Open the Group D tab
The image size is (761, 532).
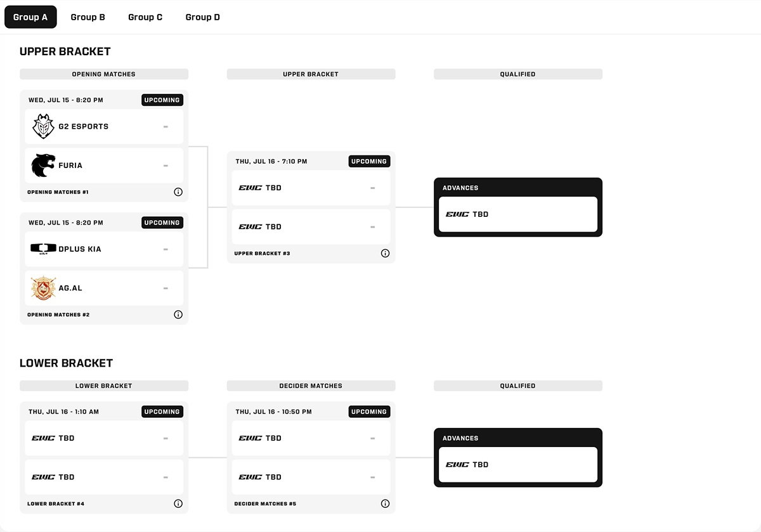203,17
